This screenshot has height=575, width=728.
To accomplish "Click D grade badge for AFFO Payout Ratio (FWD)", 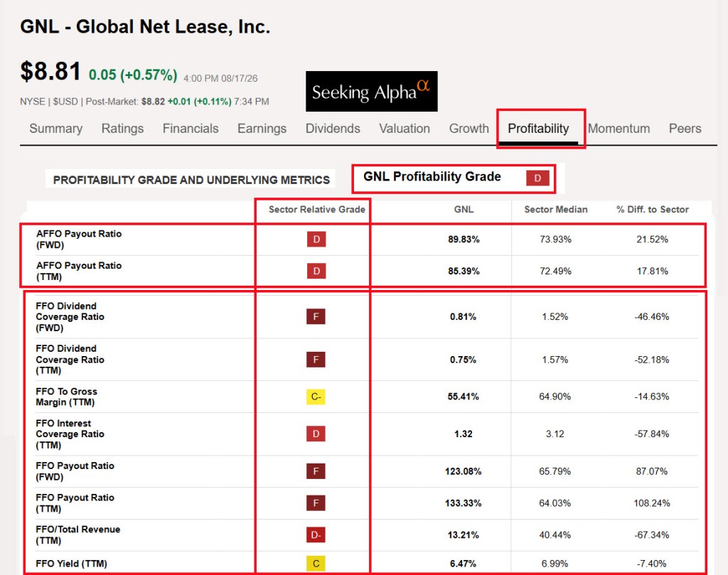I will 316,240.
